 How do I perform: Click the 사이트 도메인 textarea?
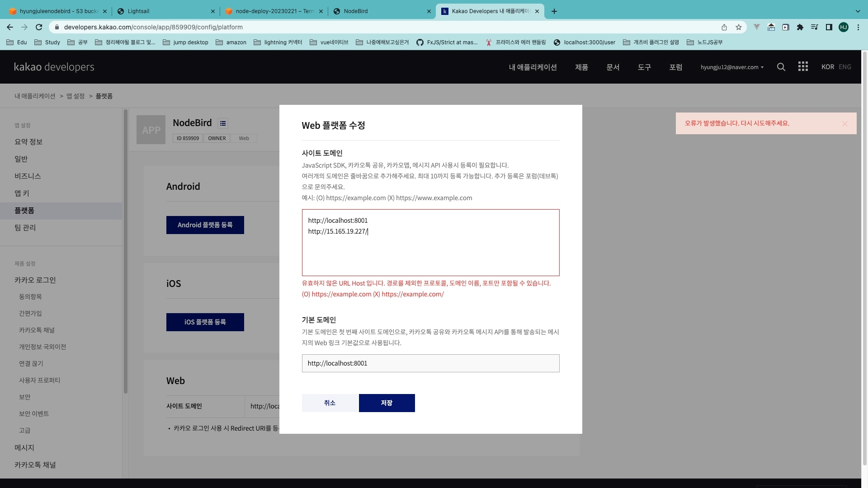[x=430, y=243]
